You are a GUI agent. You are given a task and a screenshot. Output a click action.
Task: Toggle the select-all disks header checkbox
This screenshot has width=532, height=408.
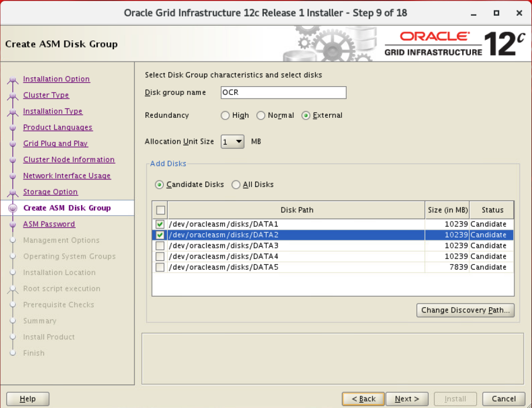coord(160,210)
